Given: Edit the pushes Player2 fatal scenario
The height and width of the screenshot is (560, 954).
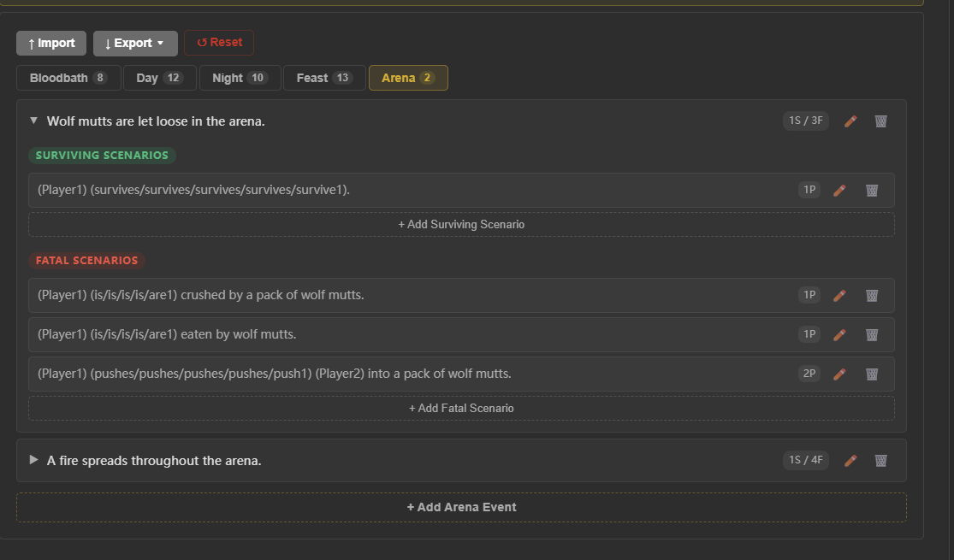Looking at the screenshot, I should [x=839, y=374].
